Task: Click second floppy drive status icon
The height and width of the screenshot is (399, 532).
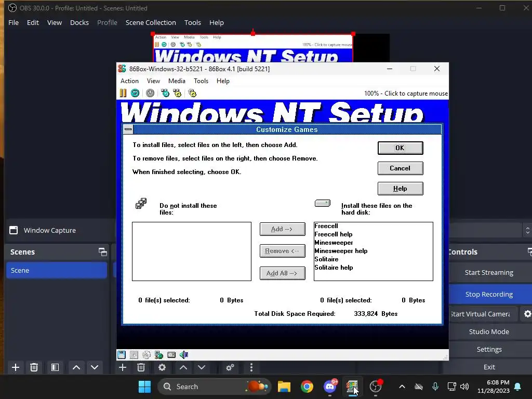Action: (x=134, y=355)
